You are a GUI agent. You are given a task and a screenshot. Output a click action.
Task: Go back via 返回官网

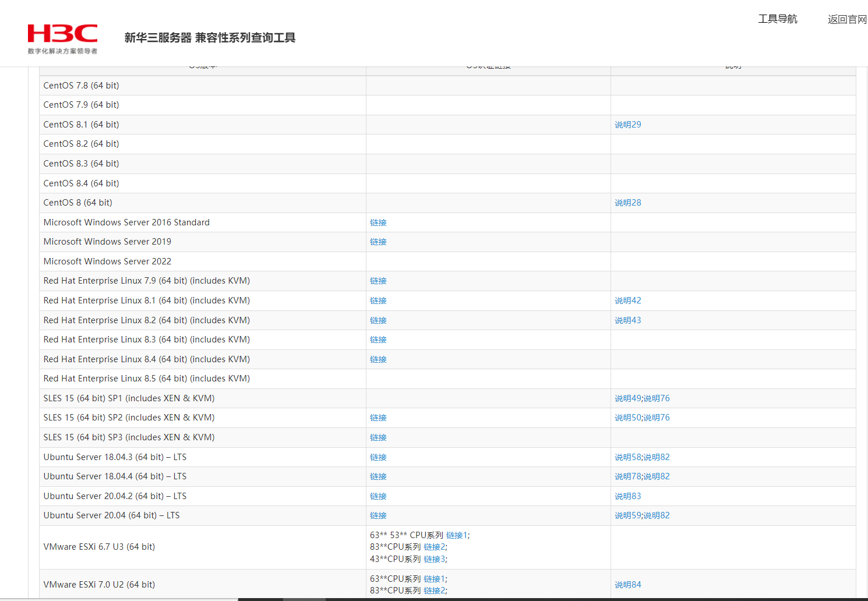pyautogui.click(x=848, y=19)
